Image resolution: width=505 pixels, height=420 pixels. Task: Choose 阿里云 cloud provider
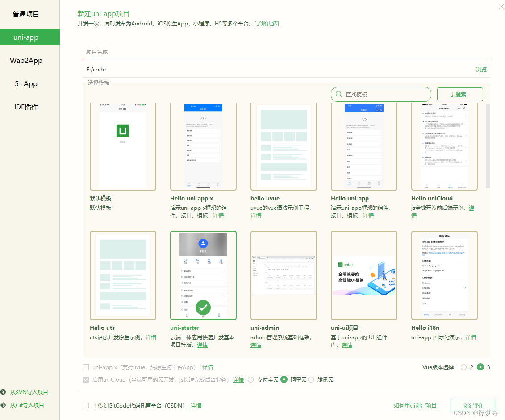[x=284, y=379]
